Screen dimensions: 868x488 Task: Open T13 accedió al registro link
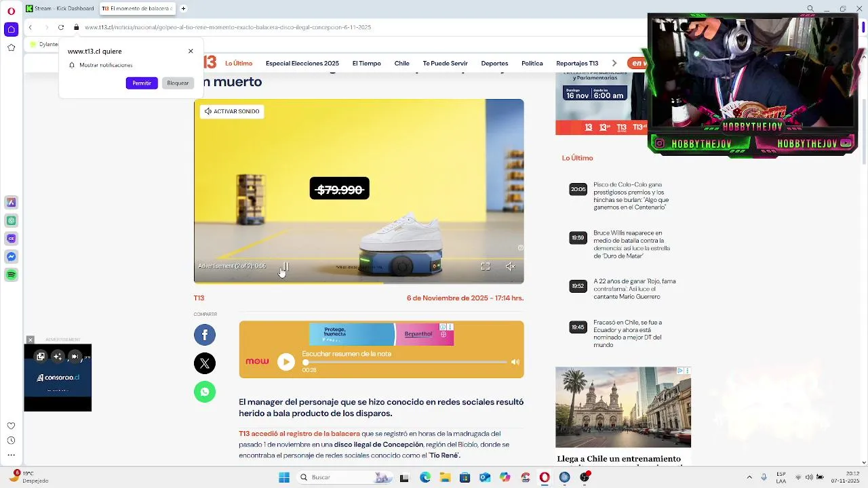(299, 434)
